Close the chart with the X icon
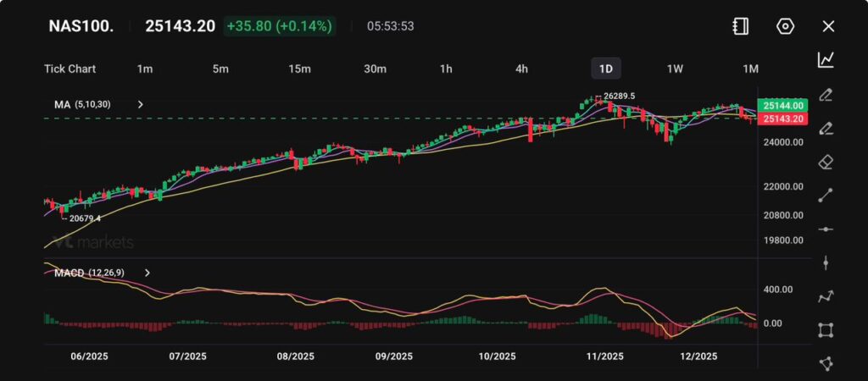 (828, 26)
